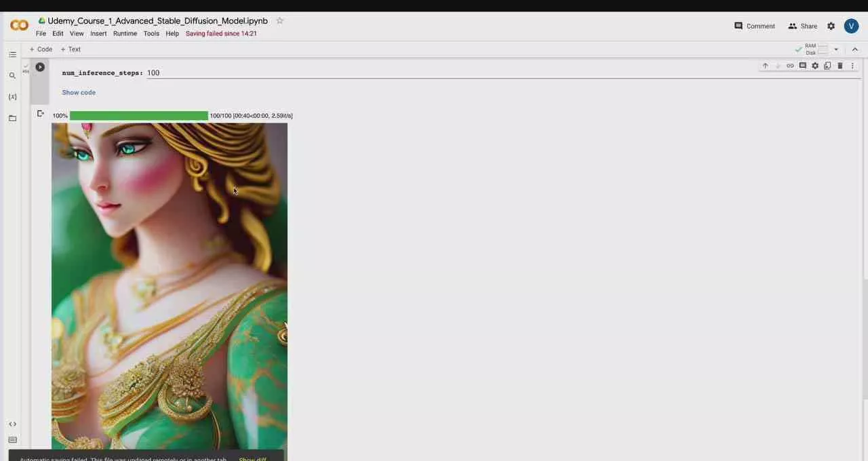868x461 pixels.
Task: Open the Table of contents sidebar panel
Action: click(12, 54)
